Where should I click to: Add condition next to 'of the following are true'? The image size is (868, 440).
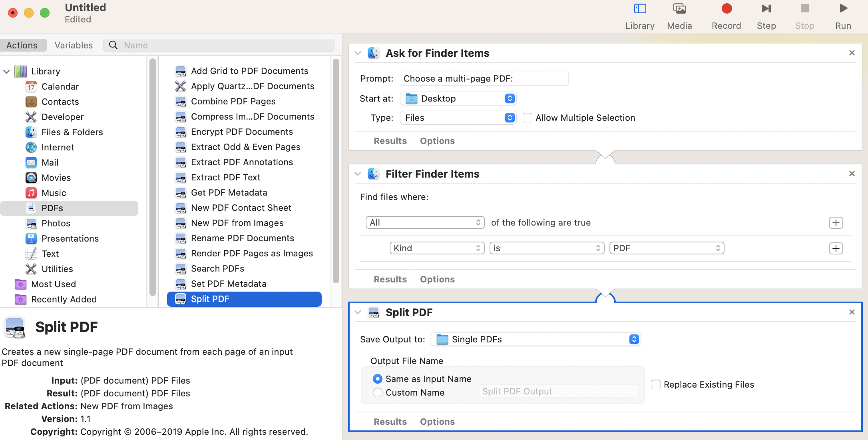[836, 223]
